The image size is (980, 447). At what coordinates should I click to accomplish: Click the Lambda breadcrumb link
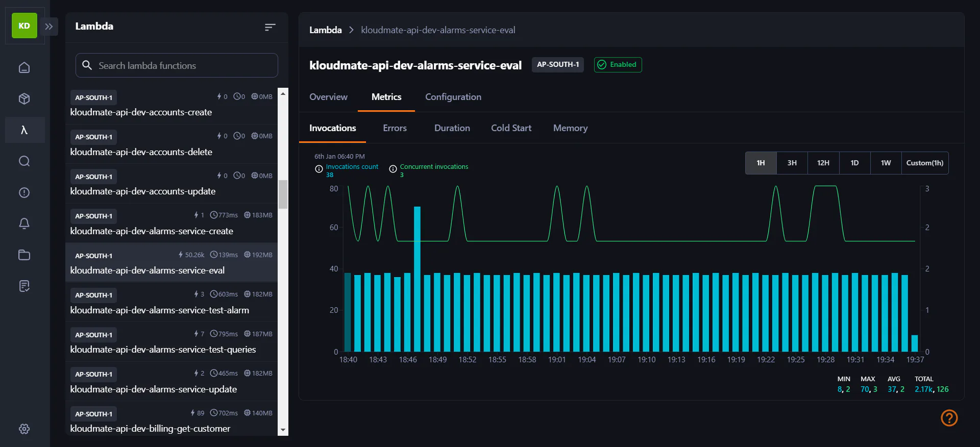[325, 30]
